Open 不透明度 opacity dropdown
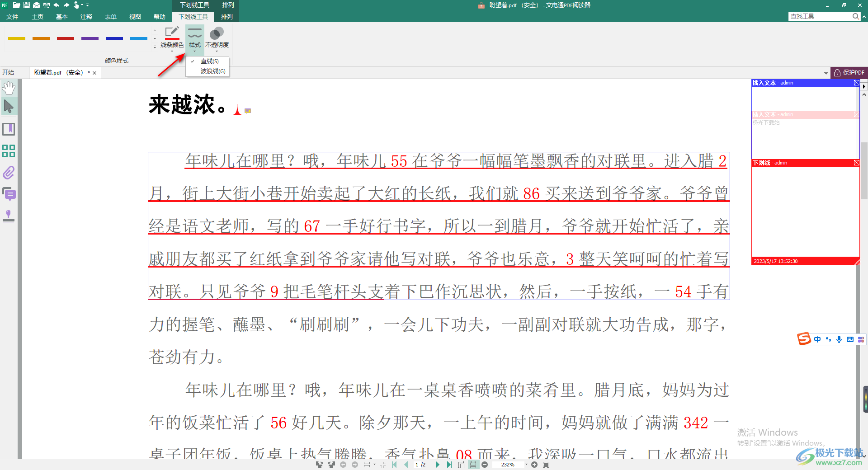 (217, 39)
